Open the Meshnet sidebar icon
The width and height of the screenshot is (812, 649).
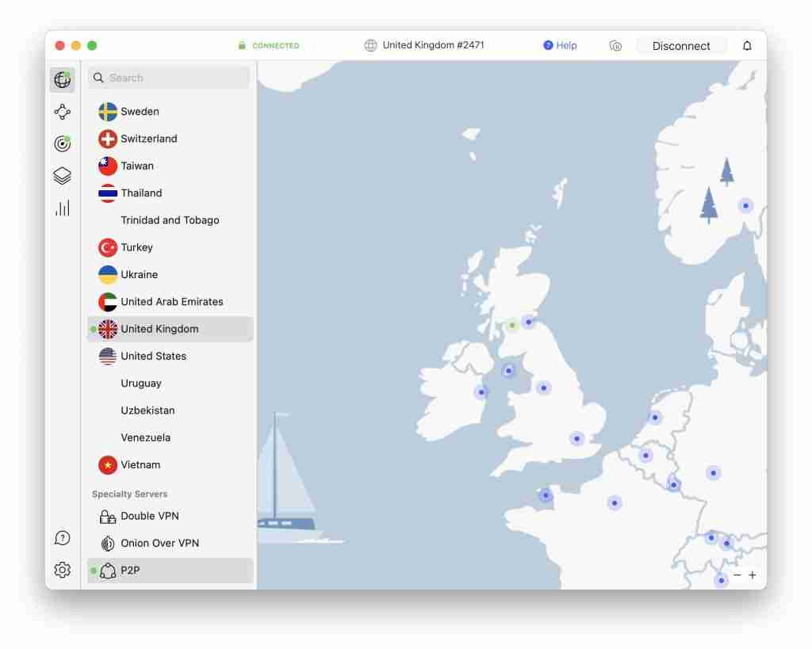tap(62, 112)
